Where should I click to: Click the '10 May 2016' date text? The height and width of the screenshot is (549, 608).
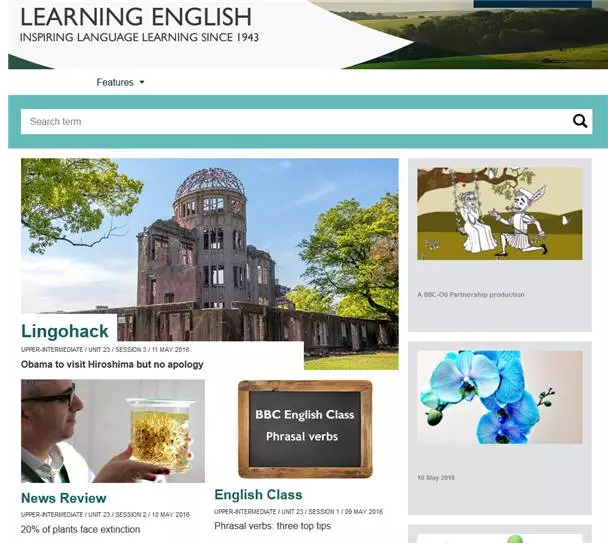pos(436,478)
